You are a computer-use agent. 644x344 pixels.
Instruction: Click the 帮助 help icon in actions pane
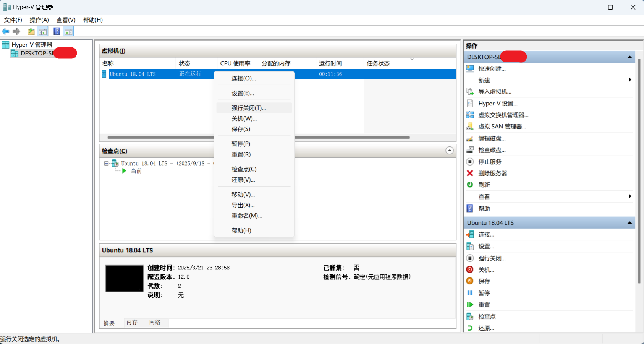tap(470, 209)
